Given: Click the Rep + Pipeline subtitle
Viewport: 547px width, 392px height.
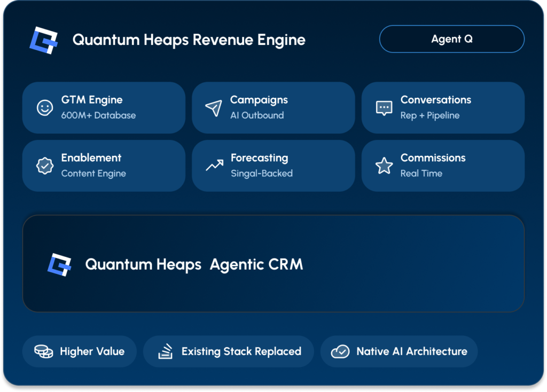Looking at the screenshot, I should point(430,115).
